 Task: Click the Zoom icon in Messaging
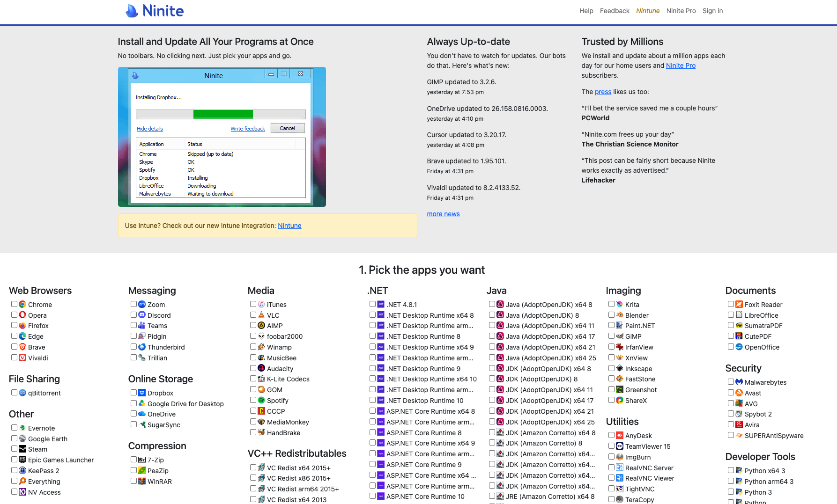coord(142,304)
